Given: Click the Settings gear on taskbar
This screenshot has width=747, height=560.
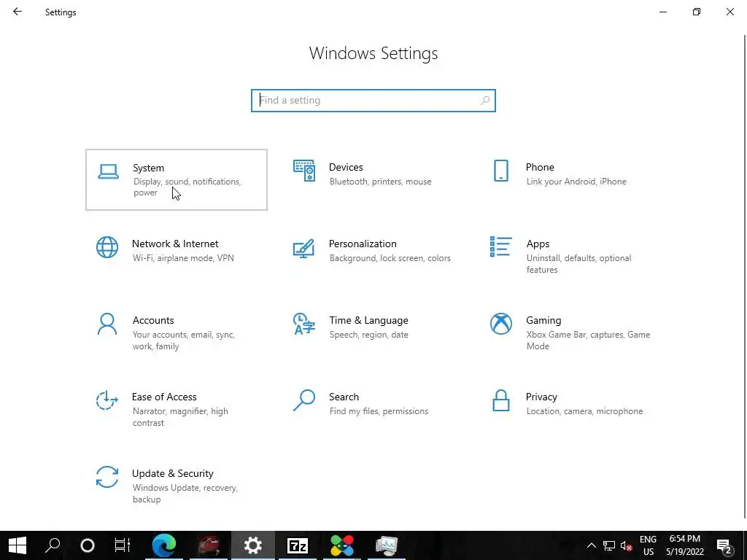Looking at the screenshot, I should pos(253,545).
